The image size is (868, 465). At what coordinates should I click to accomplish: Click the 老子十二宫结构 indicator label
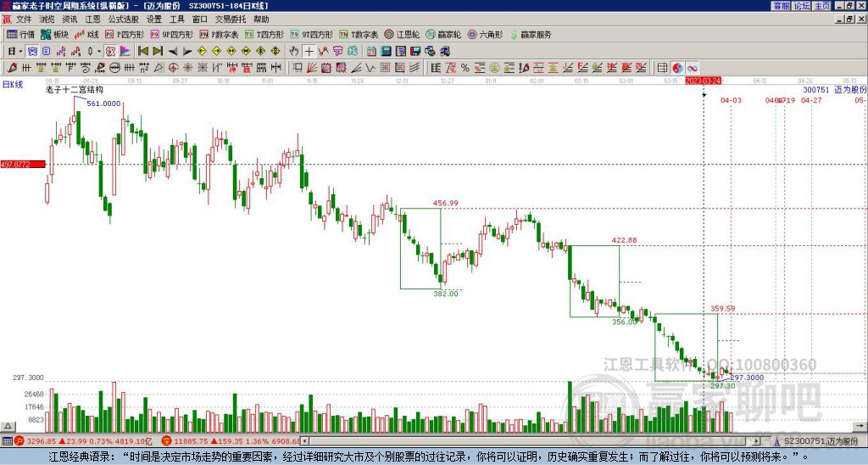tap(75, 90)
